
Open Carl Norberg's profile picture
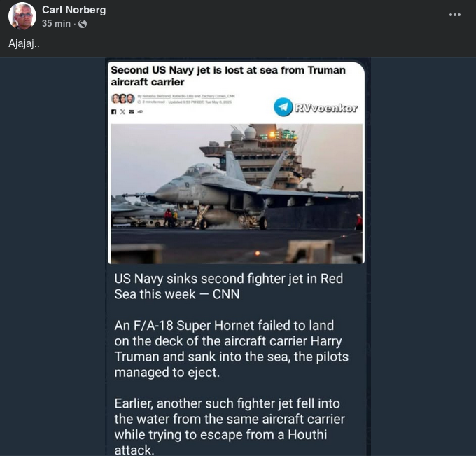[22, 16]
